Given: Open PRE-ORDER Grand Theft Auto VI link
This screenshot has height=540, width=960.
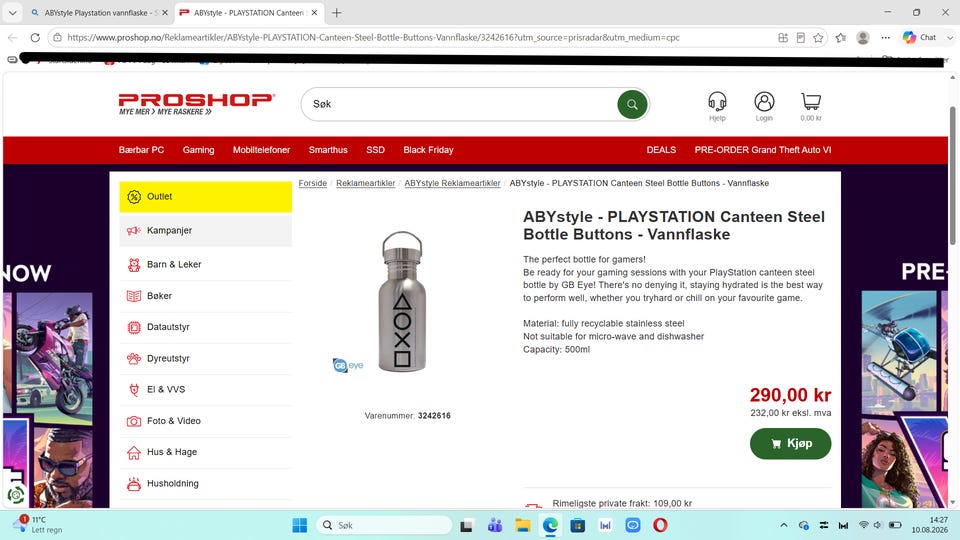Looking at the screenshot, I should (x=763, y=150).
